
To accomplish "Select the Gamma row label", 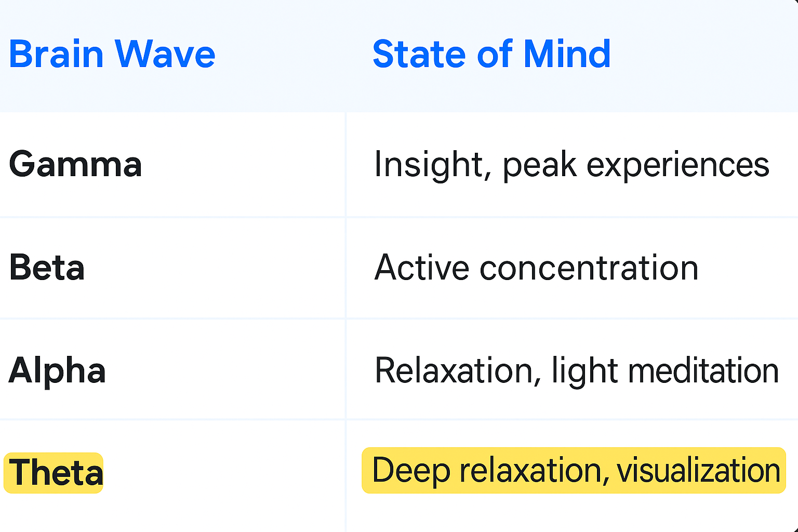I will [75, 164].
